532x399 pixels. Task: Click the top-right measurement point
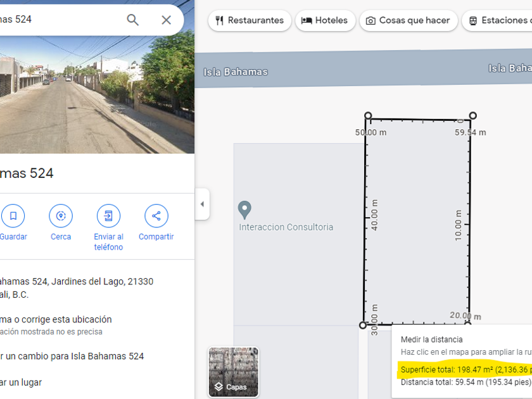point(472,116)
